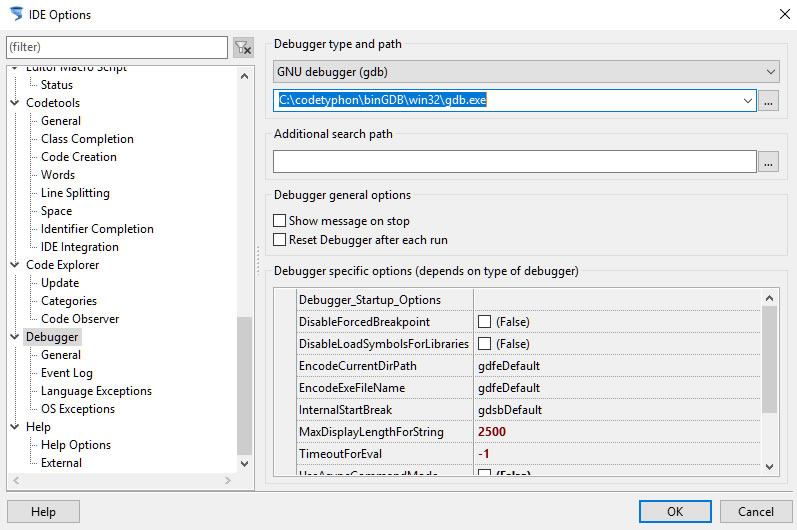Screen dimensions: 797x530
Task: Browse for additional search path ellipsis button
Action: pos(768,162)
